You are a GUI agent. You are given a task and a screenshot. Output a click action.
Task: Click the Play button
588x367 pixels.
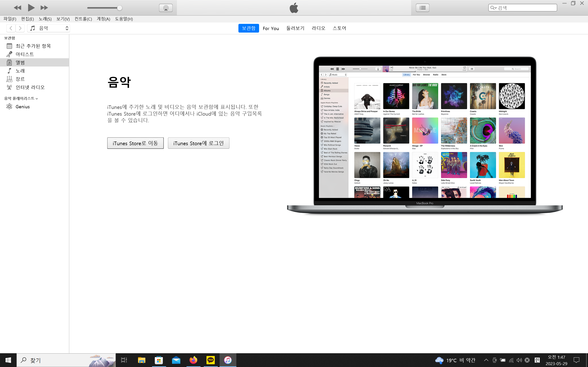31,8
